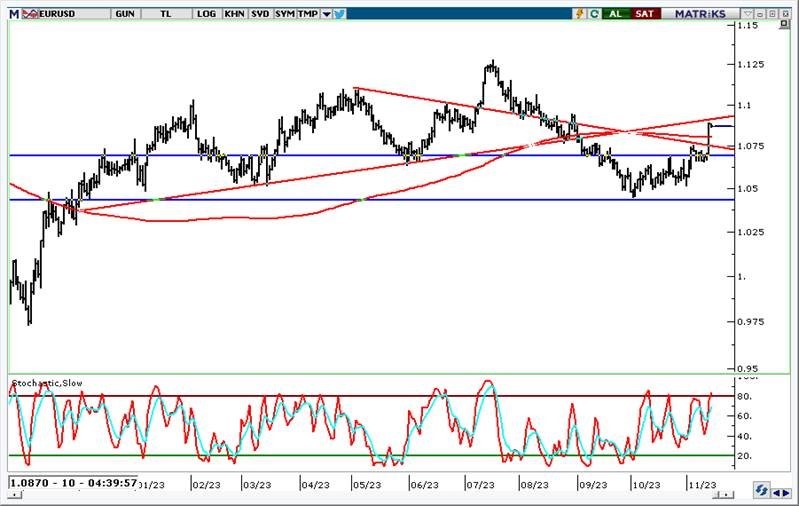Image resolution: width=799 pixels, height=506 pixels.
Task: Select the Stochastic,Slow indicator label
Action: 47,383
